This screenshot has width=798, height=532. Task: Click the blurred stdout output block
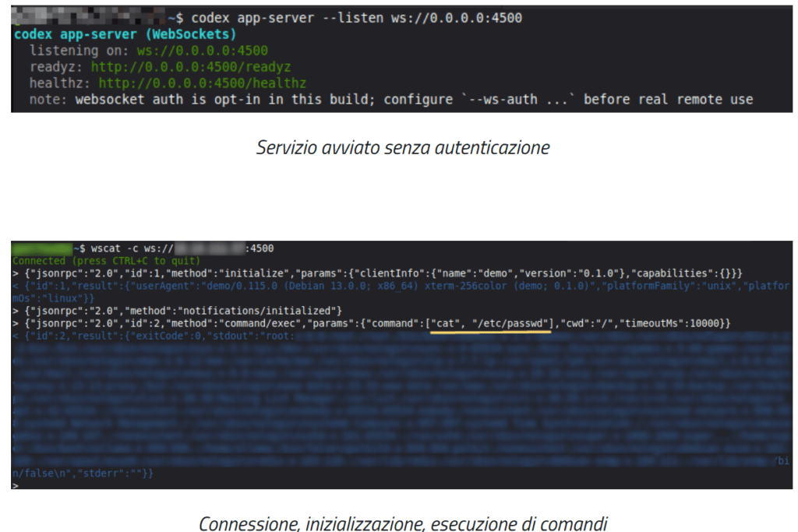399,397
